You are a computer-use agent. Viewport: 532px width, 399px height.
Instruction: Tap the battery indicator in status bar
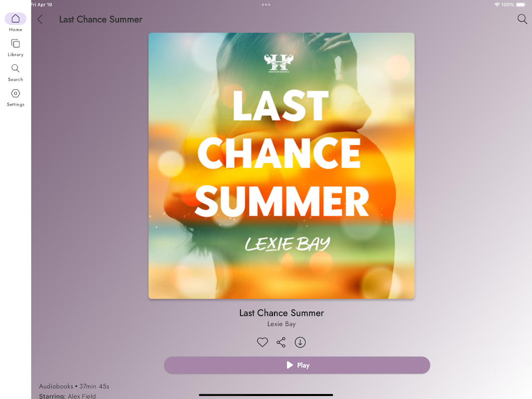[x=521, y=5]
